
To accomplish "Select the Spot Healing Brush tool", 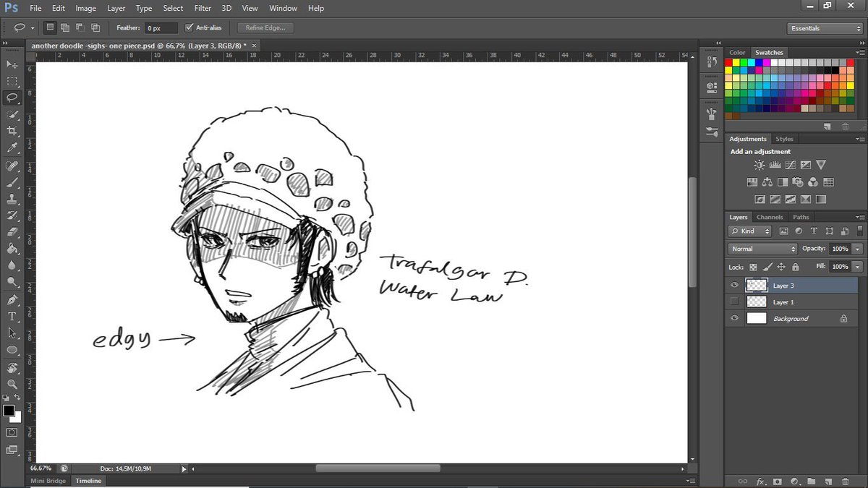I will pos(12,166).
